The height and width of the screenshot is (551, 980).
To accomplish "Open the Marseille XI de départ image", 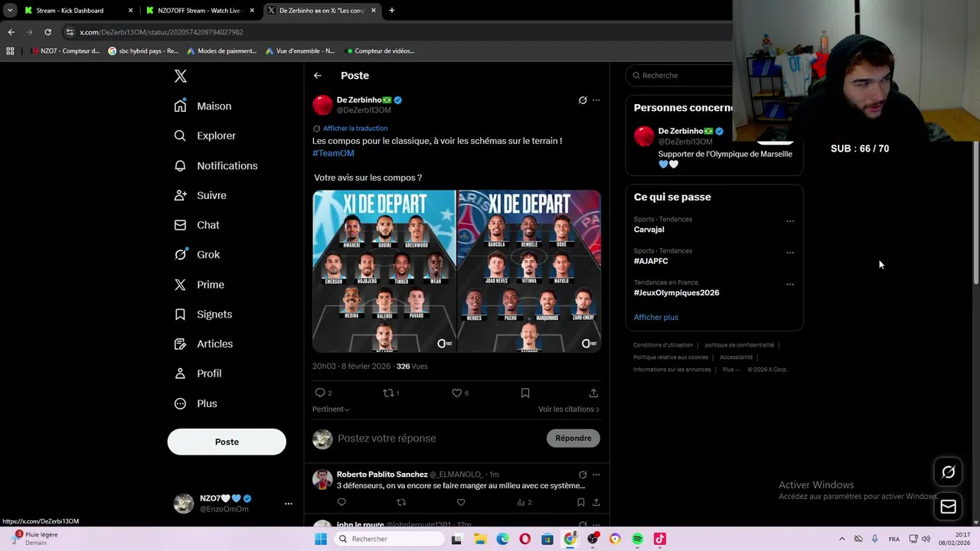I will click(x=384, y=271).
